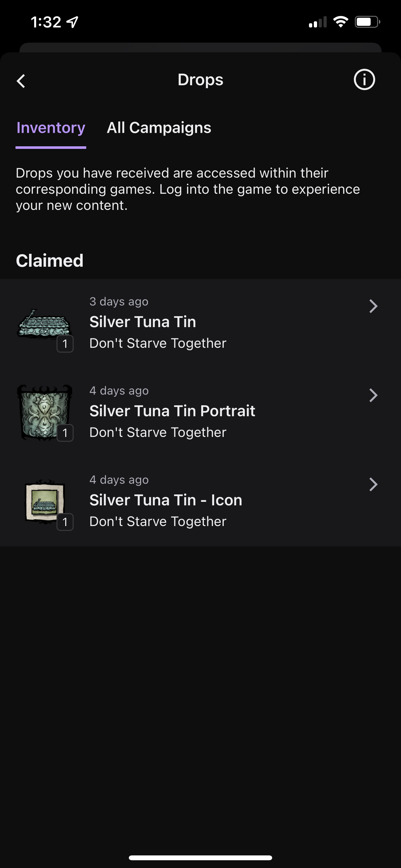The width and height of the screenshot is (401, 868).
Task: Tap the back arrow icon
Action: (21, 81)
